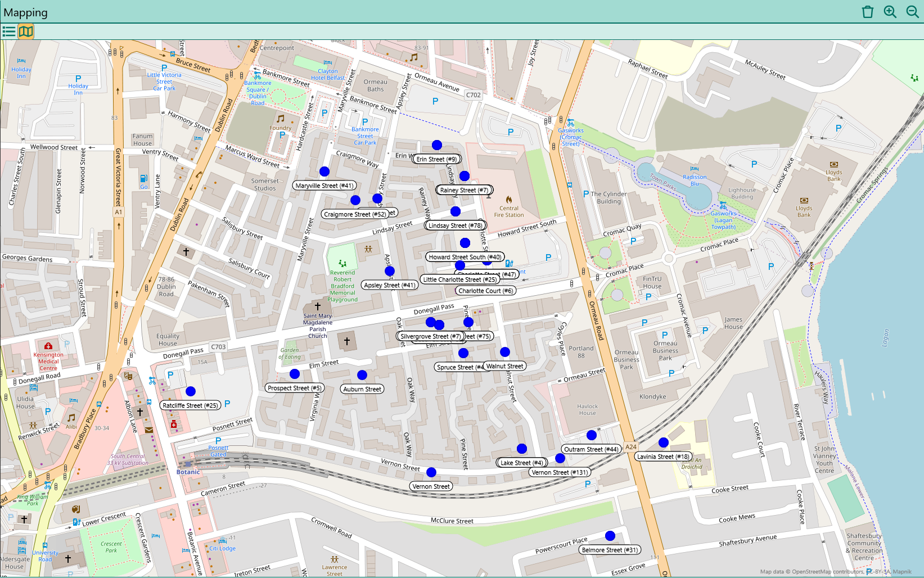Select the Charlotte Court (#6) label
The image size is (924, 578).
[486, 291]
